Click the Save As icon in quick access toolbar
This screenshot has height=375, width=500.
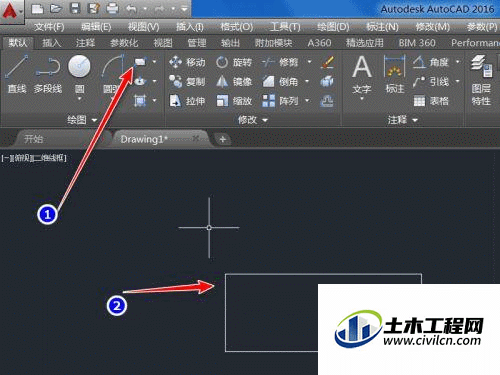click(x=94, y=9)
